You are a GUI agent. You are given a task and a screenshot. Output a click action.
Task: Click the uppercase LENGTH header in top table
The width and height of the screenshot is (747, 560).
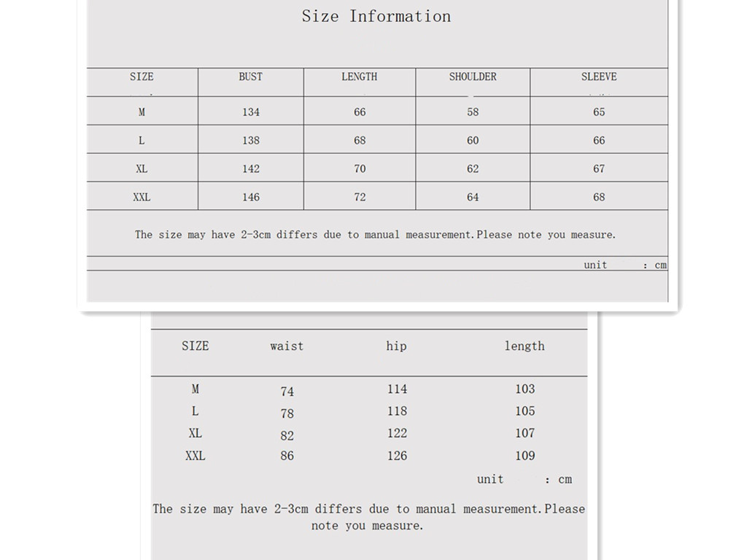(360, 77)
